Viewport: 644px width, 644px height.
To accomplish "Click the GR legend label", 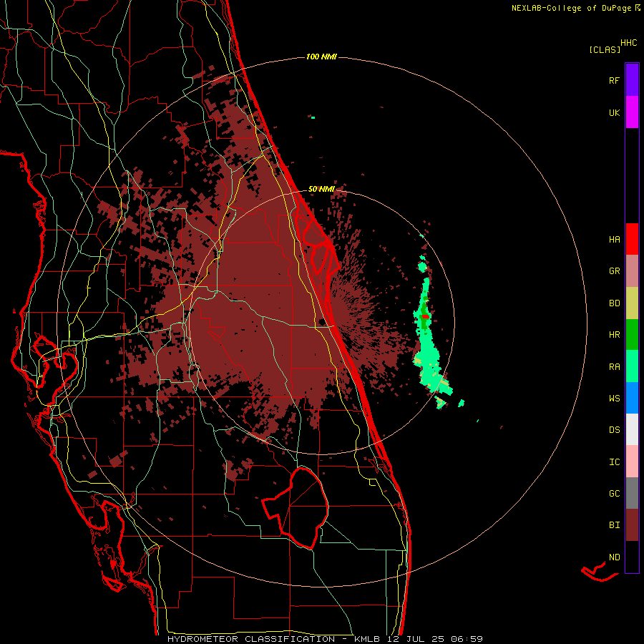I will pos(614,271).
